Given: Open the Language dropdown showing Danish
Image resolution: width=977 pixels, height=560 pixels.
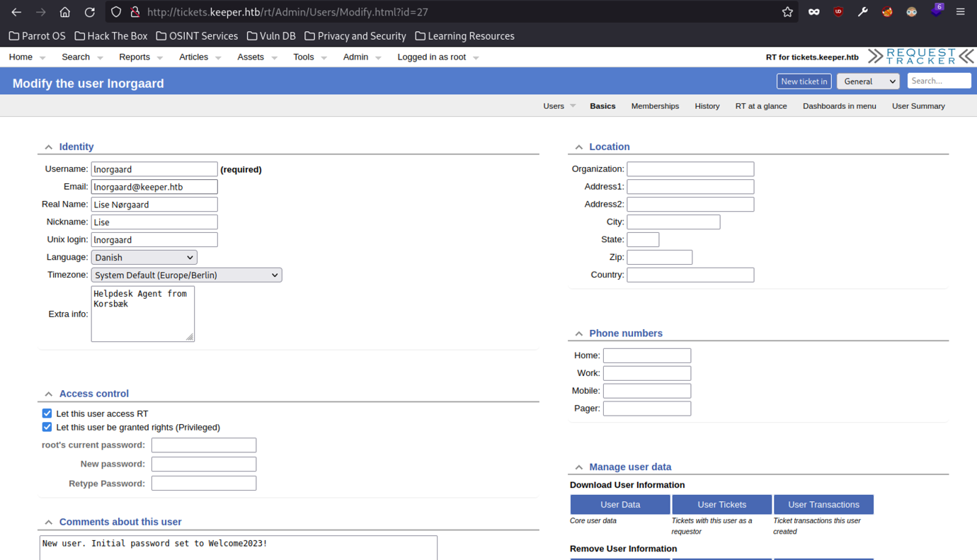Looking at the screenshot, I should [x=144, y=256].
